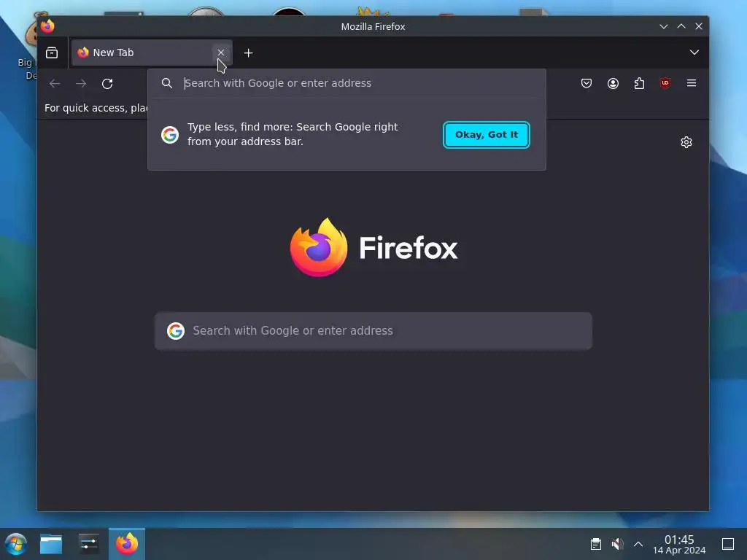747x560 pixels.
Task: Save to Pocket toolbar icon
Action: click(587, 83)
